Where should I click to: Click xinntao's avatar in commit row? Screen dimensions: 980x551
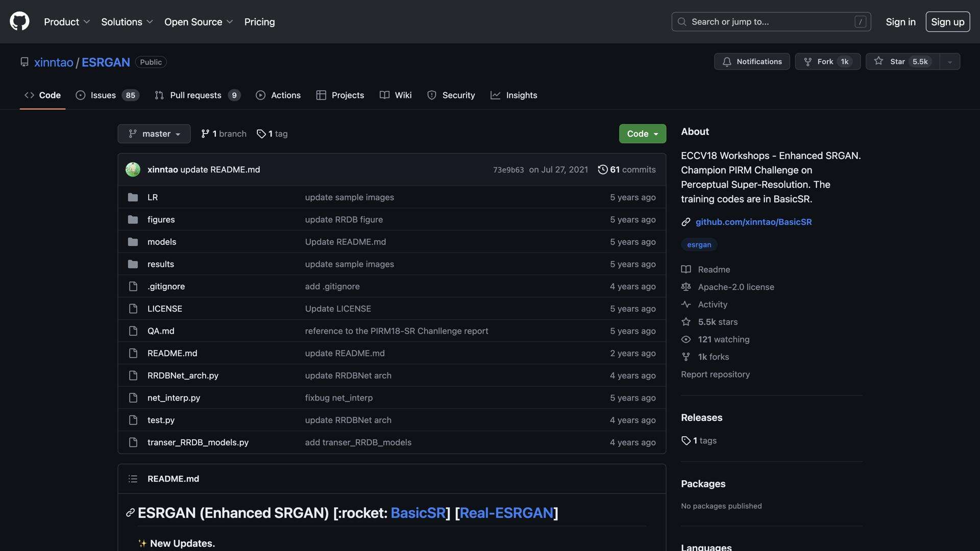133,169
